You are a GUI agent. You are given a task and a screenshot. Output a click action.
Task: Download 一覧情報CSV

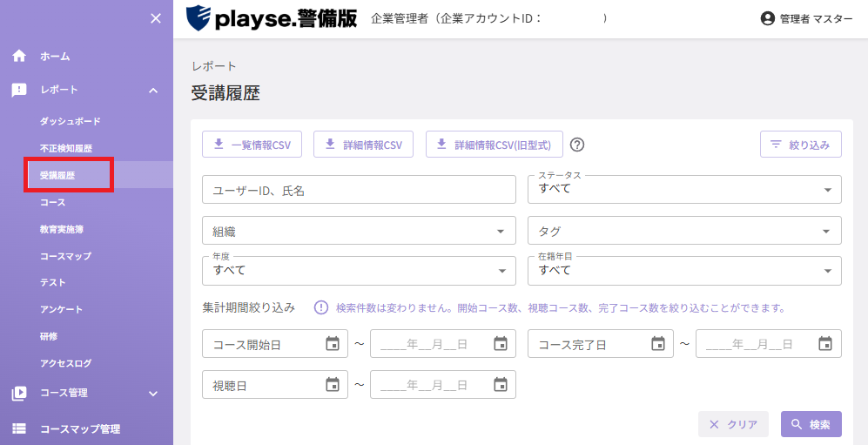click(252, 145)
